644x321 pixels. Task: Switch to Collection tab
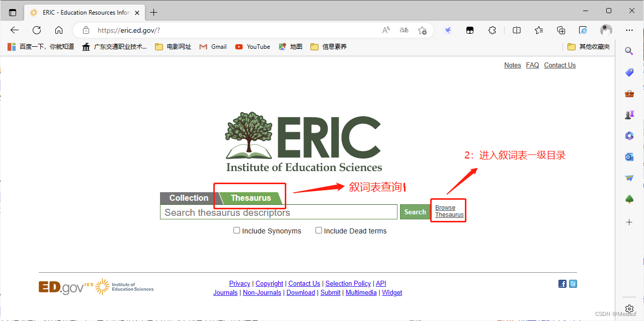point(189,198)
